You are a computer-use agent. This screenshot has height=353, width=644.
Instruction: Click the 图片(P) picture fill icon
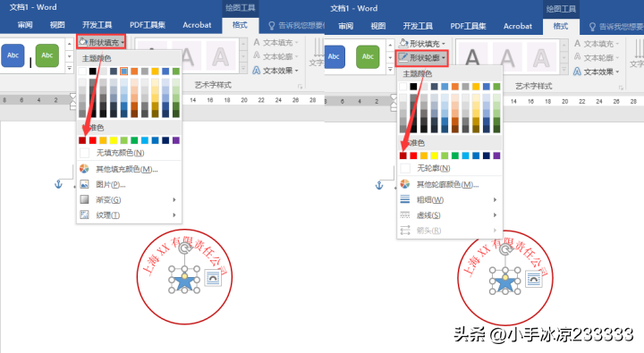[x=84, y=184]
